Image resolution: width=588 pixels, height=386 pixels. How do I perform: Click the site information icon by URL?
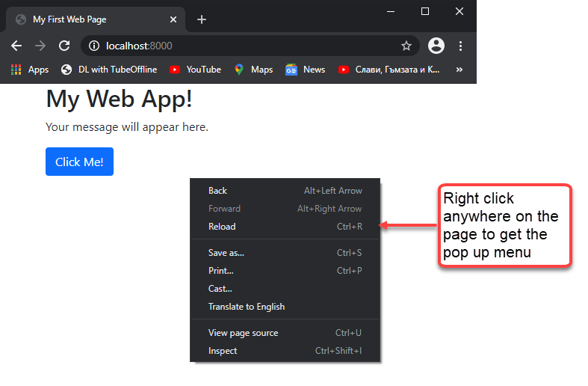(x=94, y=46)
